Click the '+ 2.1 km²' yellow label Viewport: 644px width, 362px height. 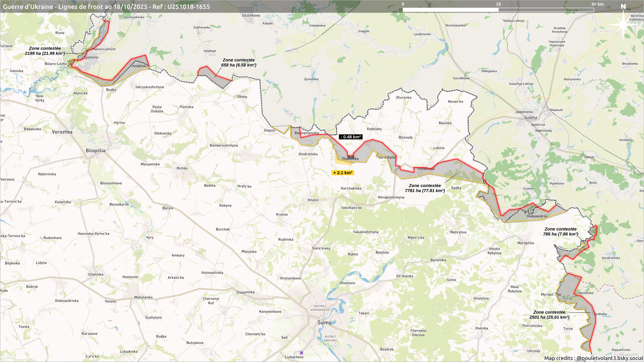pyautogui.click(x=342, y=173)
